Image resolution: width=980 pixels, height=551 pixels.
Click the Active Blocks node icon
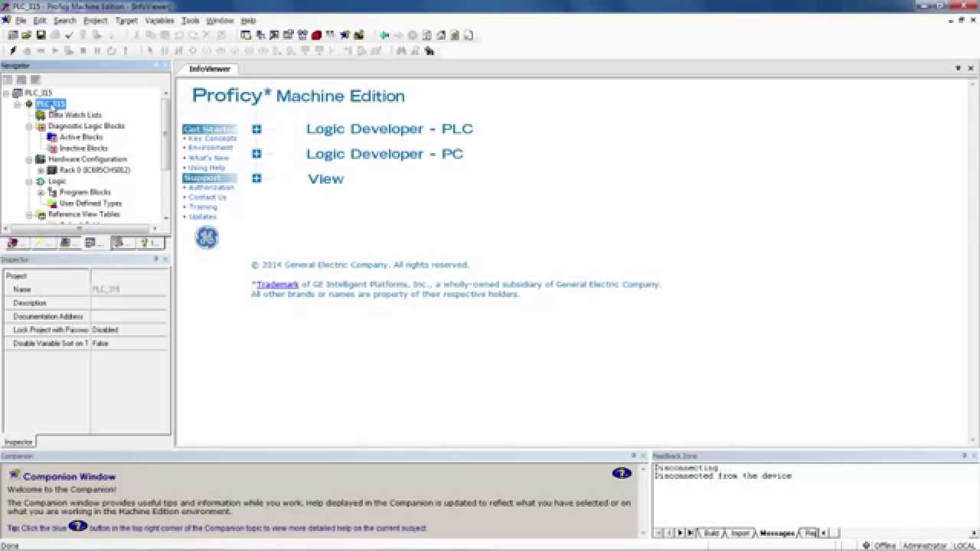(52, 137)
